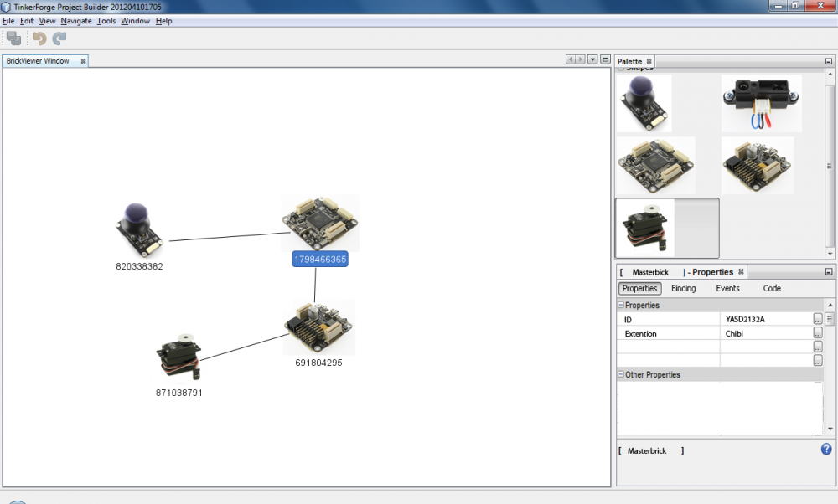Close the BrickViewer Window tab
This screenshot has height=504, width=838.
83,61
